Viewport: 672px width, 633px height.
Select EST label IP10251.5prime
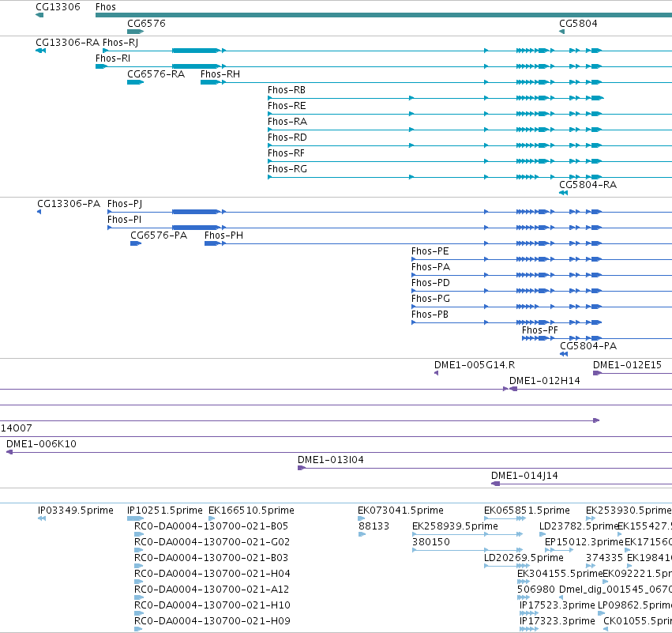pos(165,511)
